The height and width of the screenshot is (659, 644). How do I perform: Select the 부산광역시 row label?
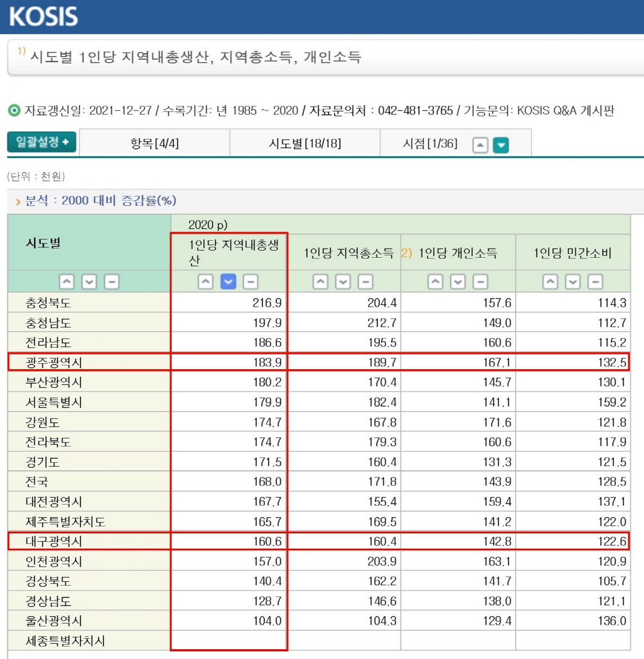(x=54, y=382)
